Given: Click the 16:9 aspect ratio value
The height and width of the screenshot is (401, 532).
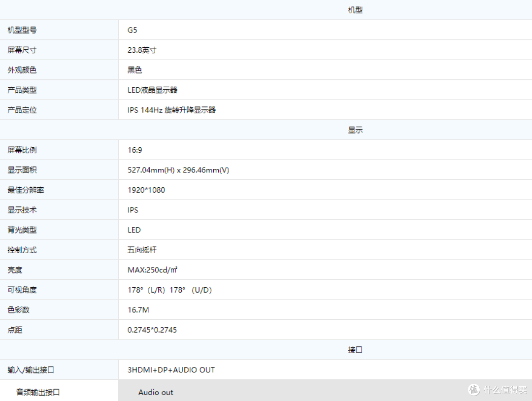Looking at the screenshot, I should click(x=134, y=150).
